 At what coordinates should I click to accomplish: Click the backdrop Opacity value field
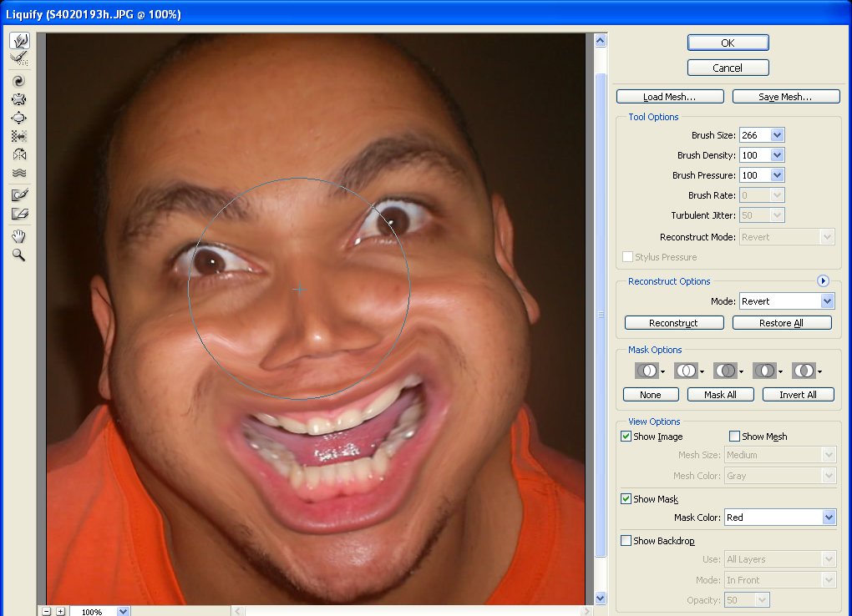point(740,599)
